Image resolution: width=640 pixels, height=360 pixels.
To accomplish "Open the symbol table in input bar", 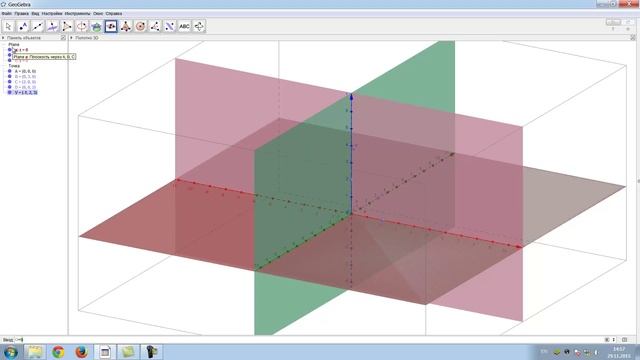I will point(607,340).
